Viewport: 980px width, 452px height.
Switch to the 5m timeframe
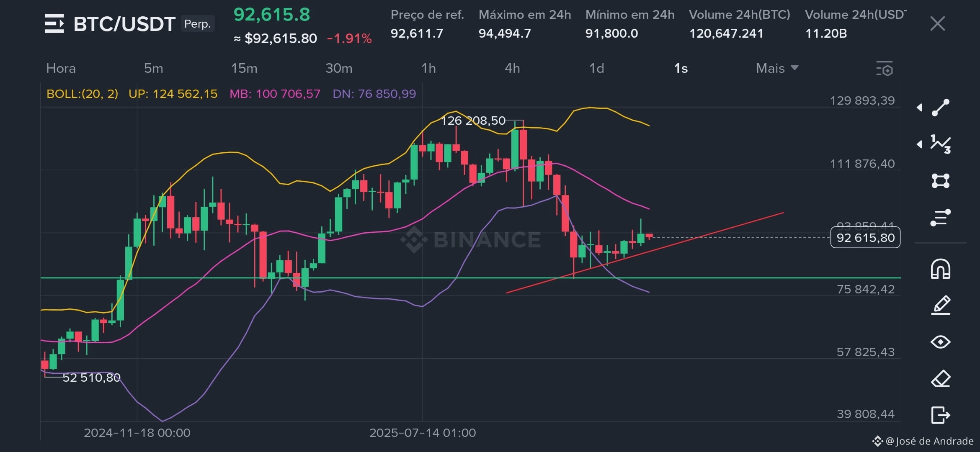point(154,68)
